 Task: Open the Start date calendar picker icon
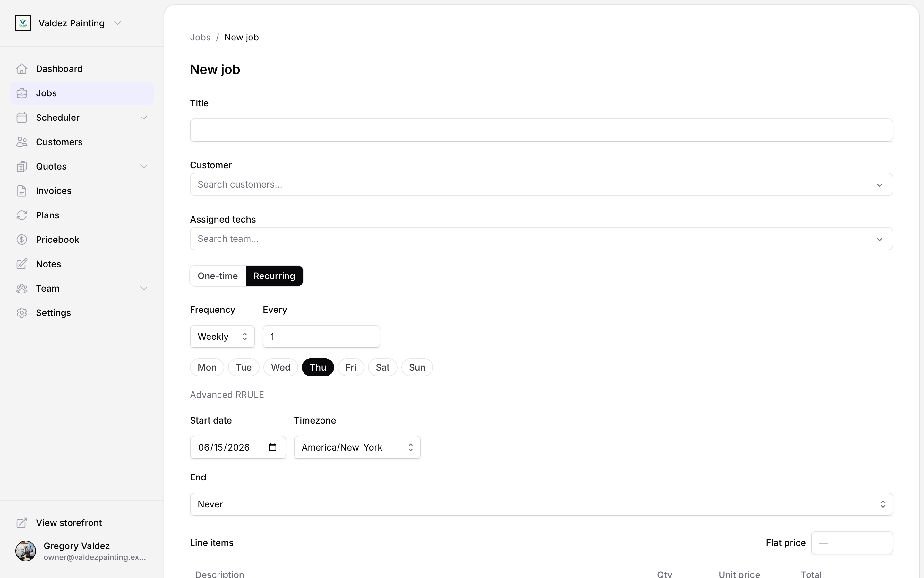(273, 447)
